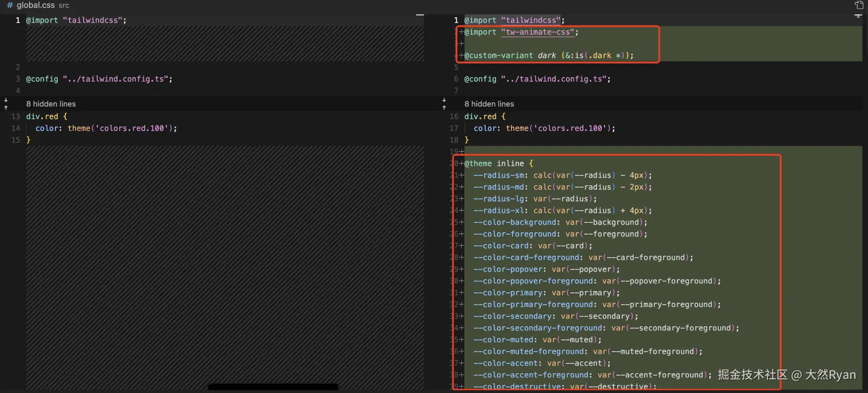Click the --color-popover-foreground declaration

click(597, 281)
